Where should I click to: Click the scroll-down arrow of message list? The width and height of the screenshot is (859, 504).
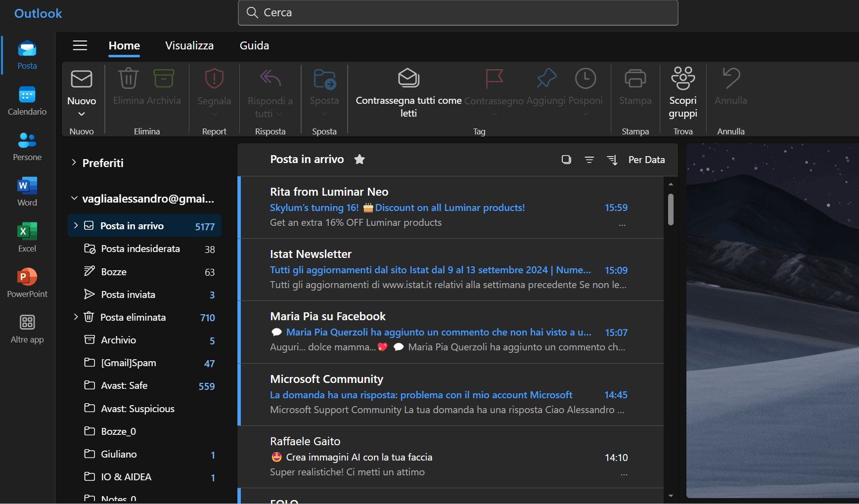point(671,496)
